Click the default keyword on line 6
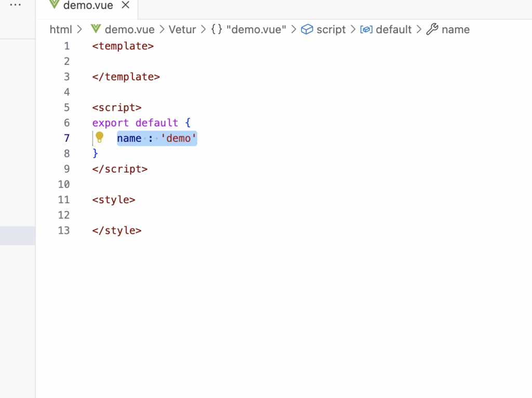 click(157, 123)
